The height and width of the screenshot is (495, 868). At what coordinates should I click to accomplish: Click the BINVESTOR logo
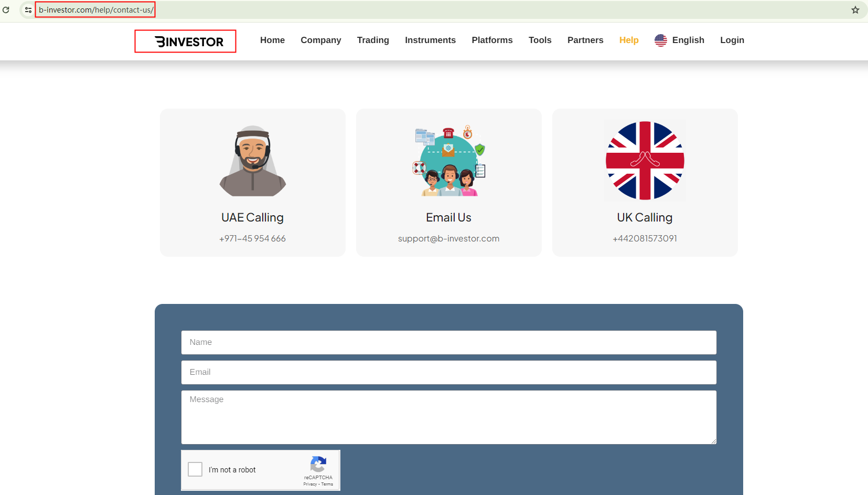click(x=189, y=41)
